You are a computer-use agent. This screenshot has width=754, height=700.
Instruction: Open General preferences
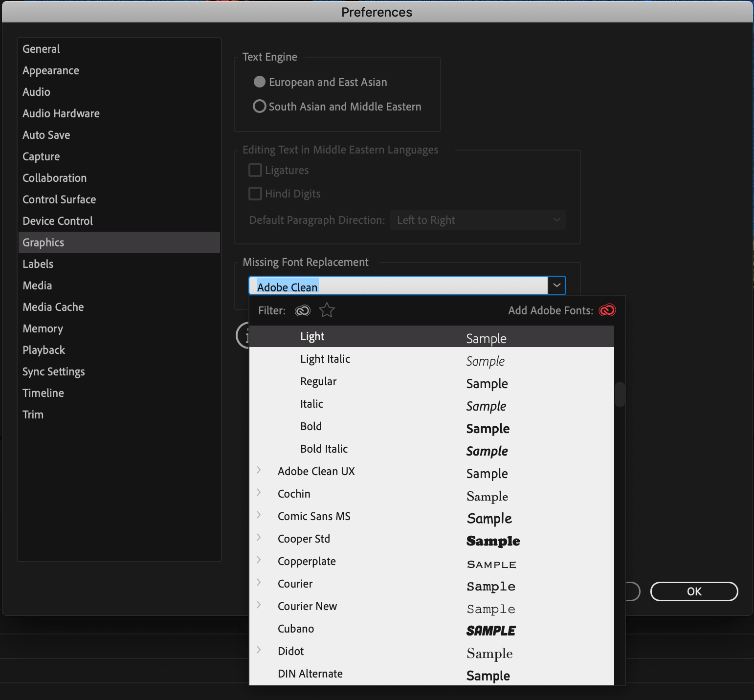(x=119, y=49)
